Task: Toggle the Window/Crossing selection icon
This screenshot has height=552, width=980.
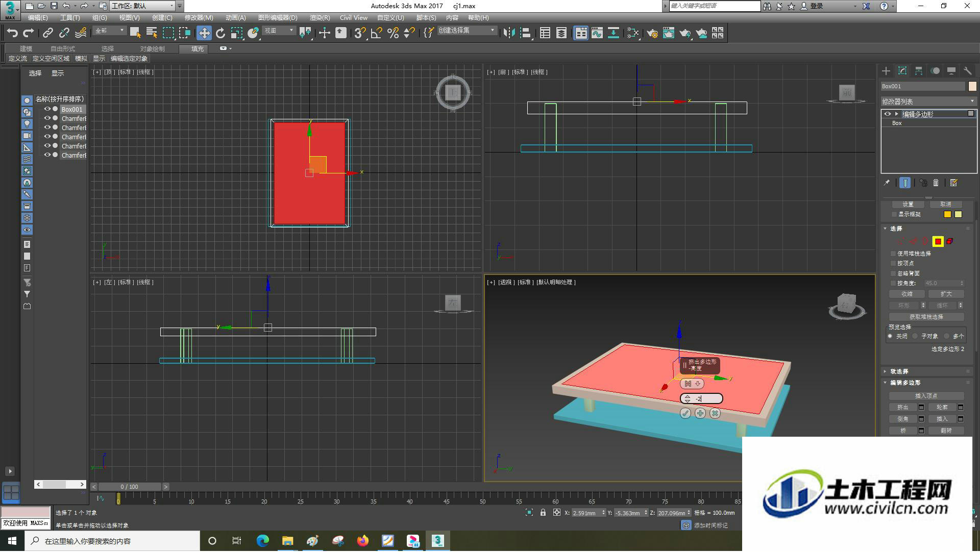Action: (184, 33)
